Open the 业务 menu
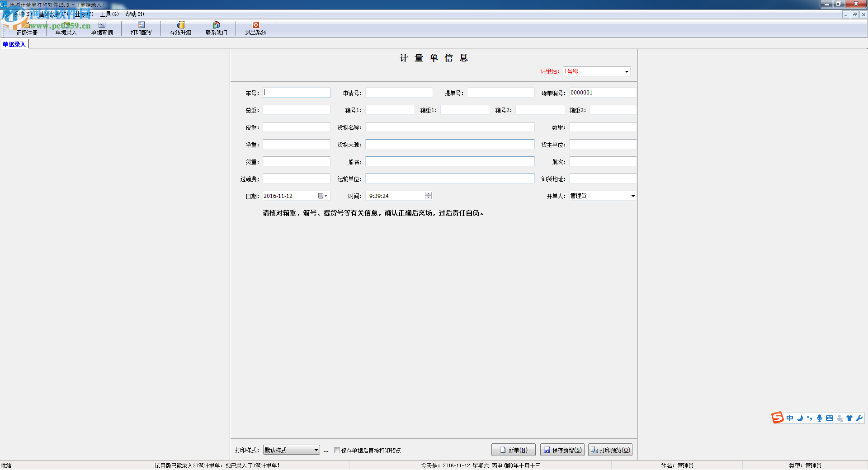 (84, 14)
